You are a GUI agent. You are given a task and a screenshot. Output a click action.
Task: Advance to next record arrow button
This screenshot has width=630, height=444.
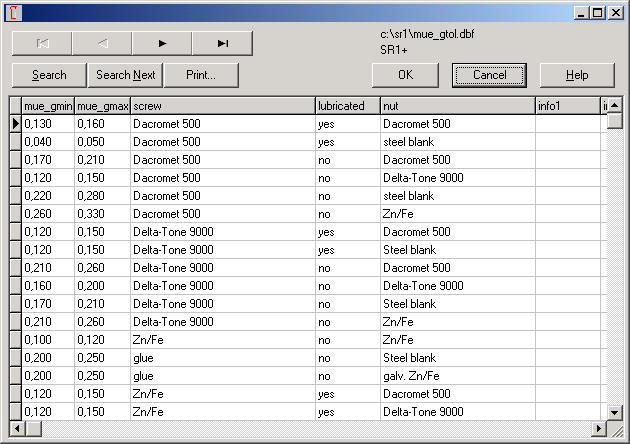coord(162,43)
